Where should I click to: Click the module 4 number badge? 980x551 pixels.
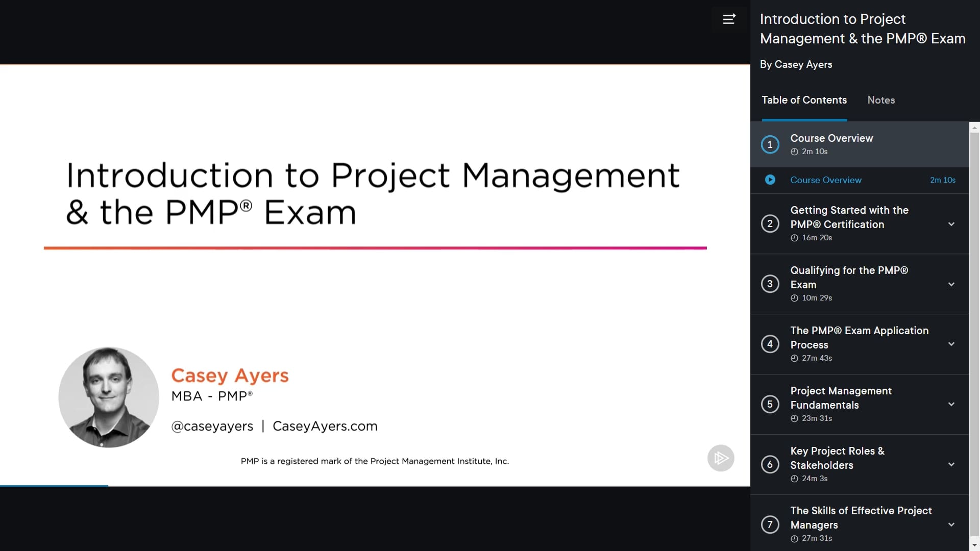pyautogui.click(x=770, y=344)
